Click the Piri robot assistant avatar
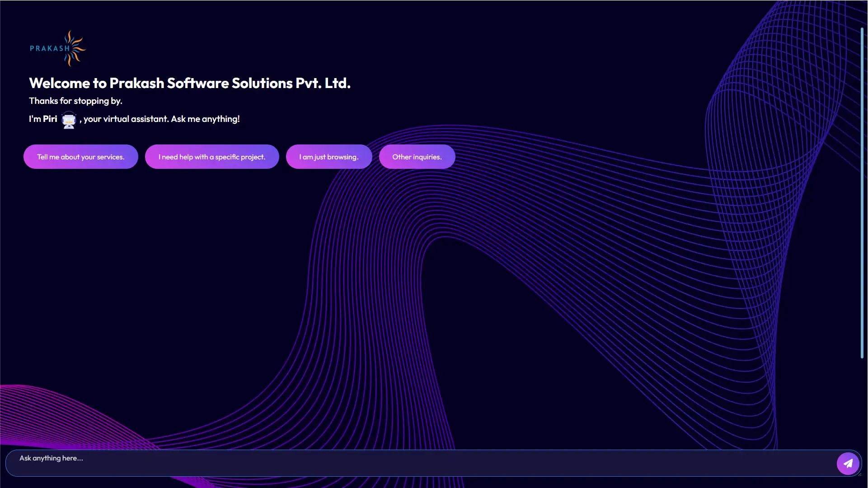The height and width of the screenshot is (488, 868). (x=69, y=120)
